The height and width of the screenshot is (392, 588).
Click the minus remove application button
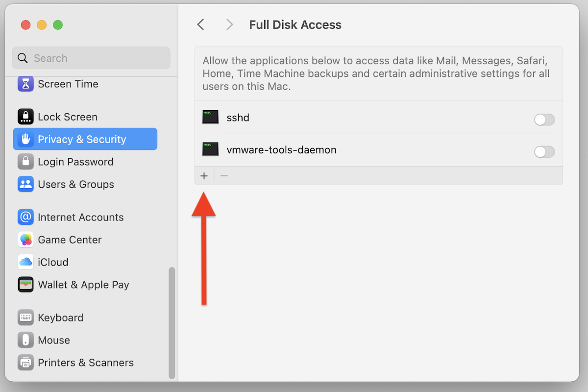point(224,176)
